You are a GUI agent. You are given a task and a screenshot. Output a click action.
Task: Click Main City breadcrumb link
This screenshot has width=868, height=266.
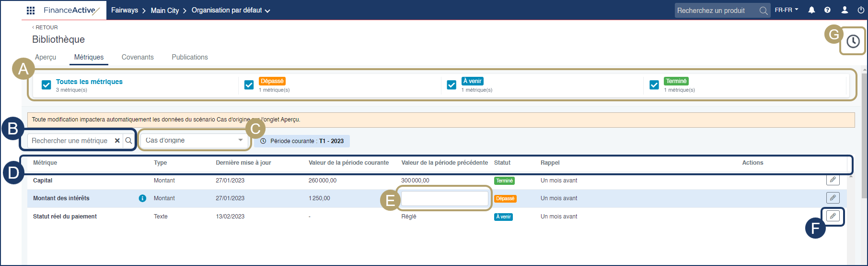point(164,10)
